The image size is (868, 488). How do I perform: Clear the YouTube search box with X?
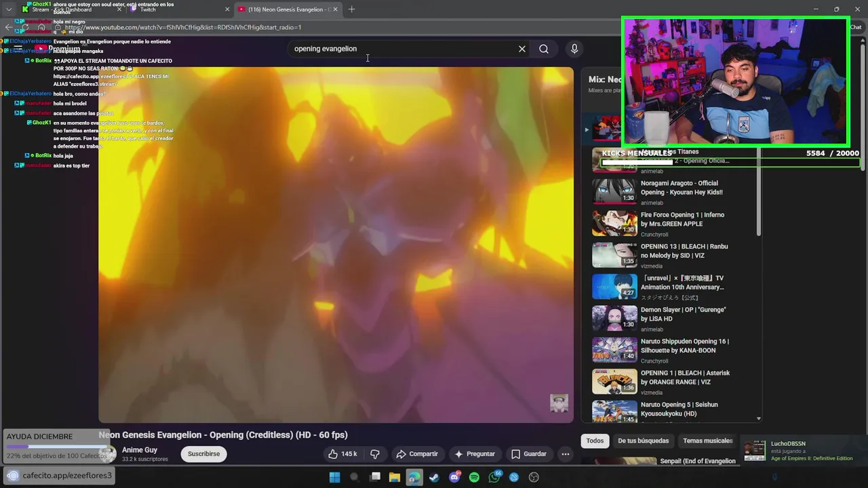[522, 49]
